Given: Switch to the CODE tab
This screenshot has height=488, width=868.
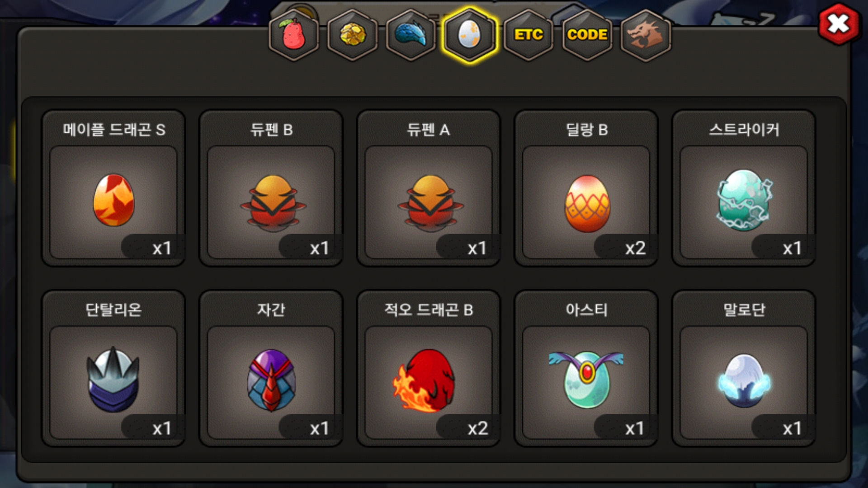Looking at the screenshot, I should pyautogui.click(x=587, y=35).
